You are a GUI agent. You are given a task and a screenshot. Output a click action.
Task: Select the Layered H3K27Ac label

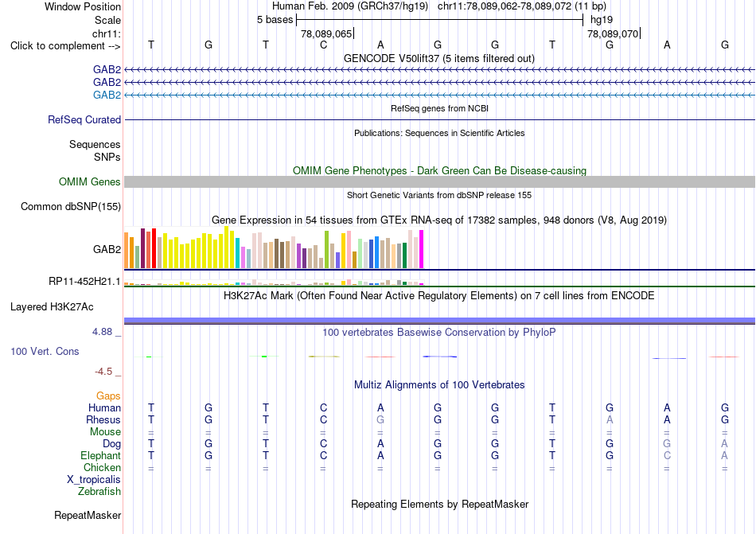pyautogui.click(x=52, y=307)
